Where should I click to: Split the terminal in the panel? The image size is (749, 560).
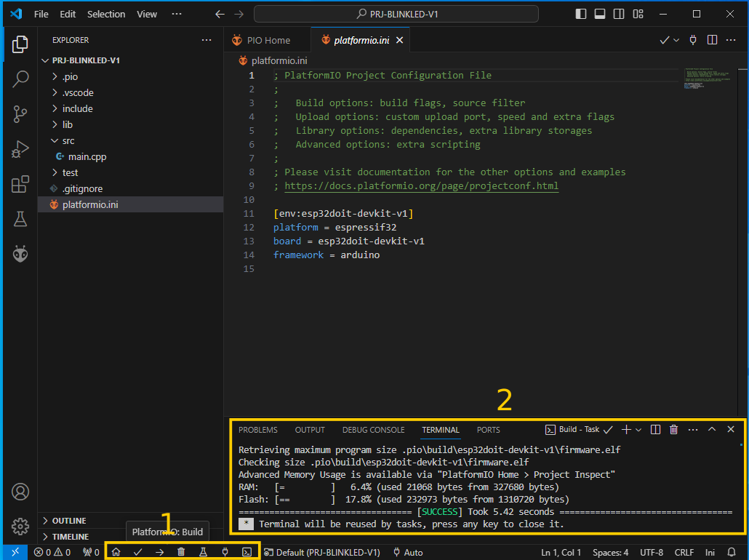655,429
